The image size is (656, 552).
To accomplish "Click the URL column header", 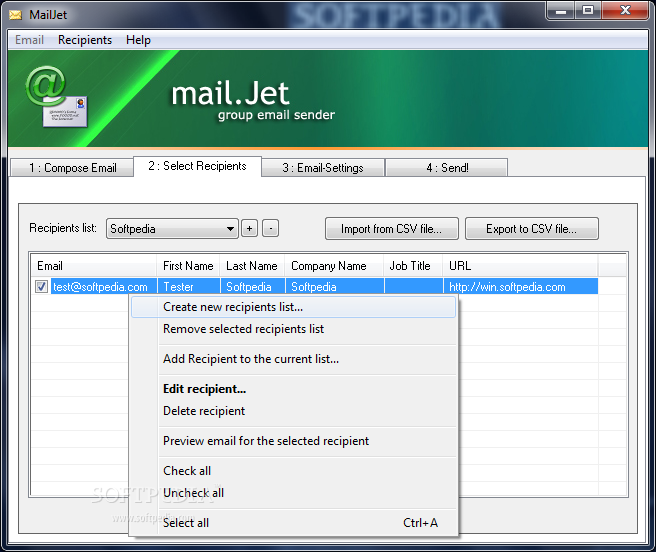I will click(x=520, y=266).
